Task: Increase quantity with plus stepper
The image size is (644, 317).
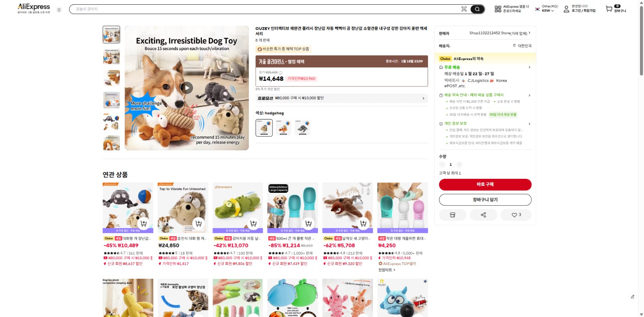Action: (459, 164)
